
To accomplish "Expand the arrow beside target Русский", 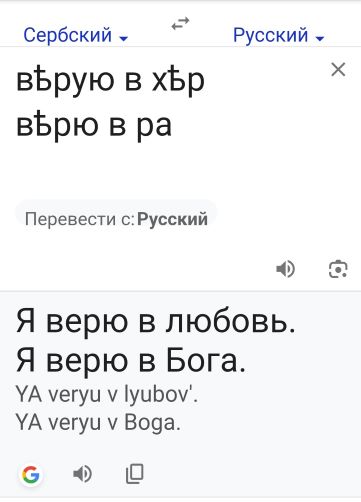I will [x=320, y=38].
